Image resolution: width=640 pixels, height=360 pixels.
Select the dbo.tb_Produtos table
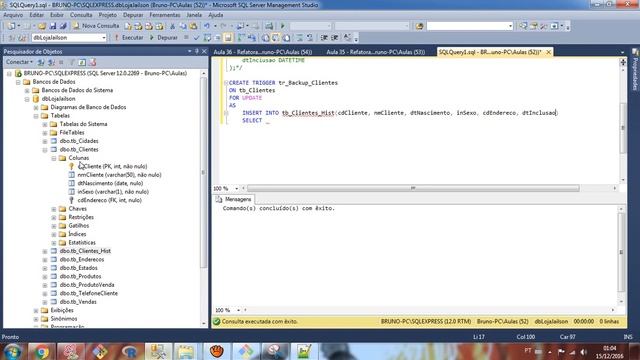[x=80, y=276]
